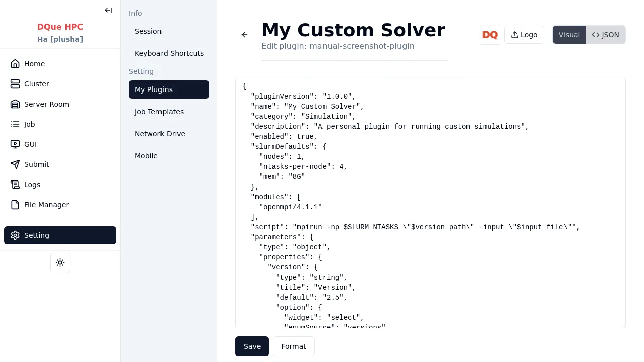Switch to JSON editor mode
This screenshot has width=644, height=362.
coord(605,35)
